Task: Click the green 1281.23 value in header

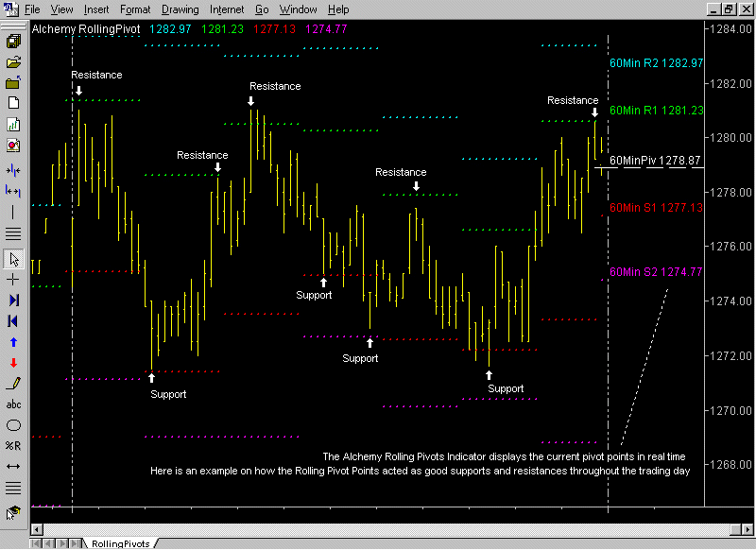Action: coord(222,29)
